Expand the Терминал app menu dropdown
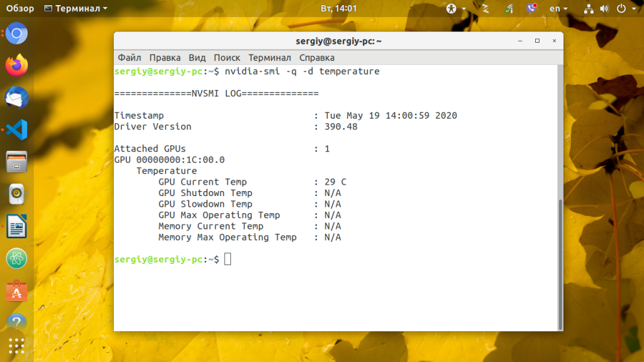 [x=75, y=8]
